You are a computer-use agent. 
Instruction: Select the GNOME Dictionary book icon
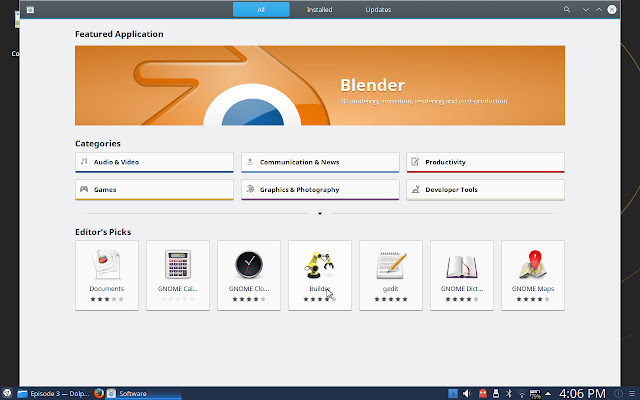462,267
